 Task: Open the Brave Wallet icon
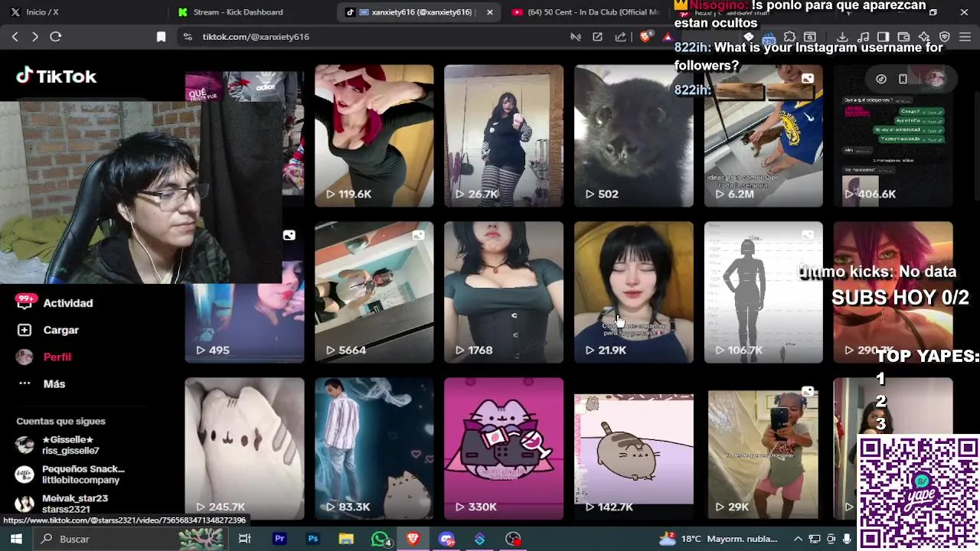pyautogui.click(x=903, y=37)
